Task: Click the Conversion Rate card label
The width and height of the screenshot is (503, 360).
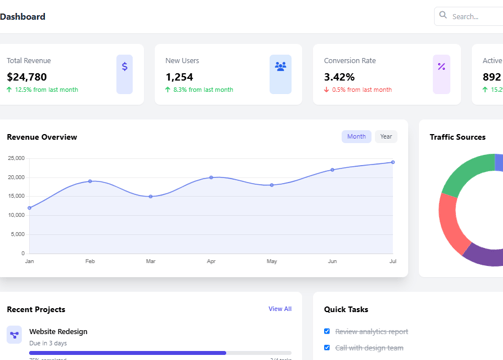Action: 350,61
